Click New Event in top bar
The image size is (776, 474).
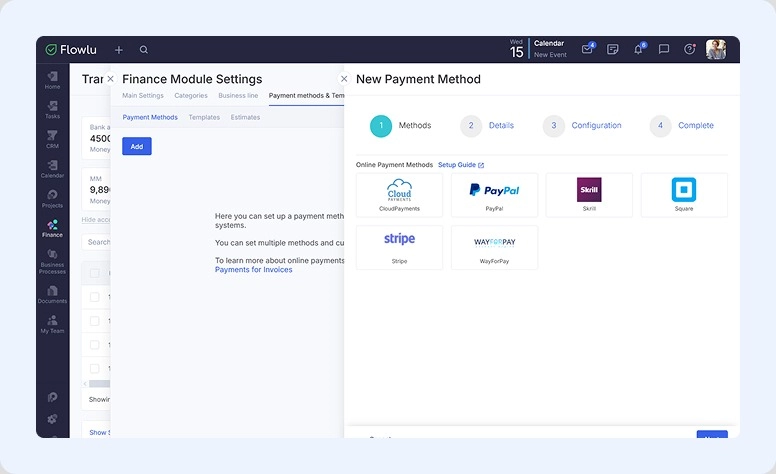point(550,55)
